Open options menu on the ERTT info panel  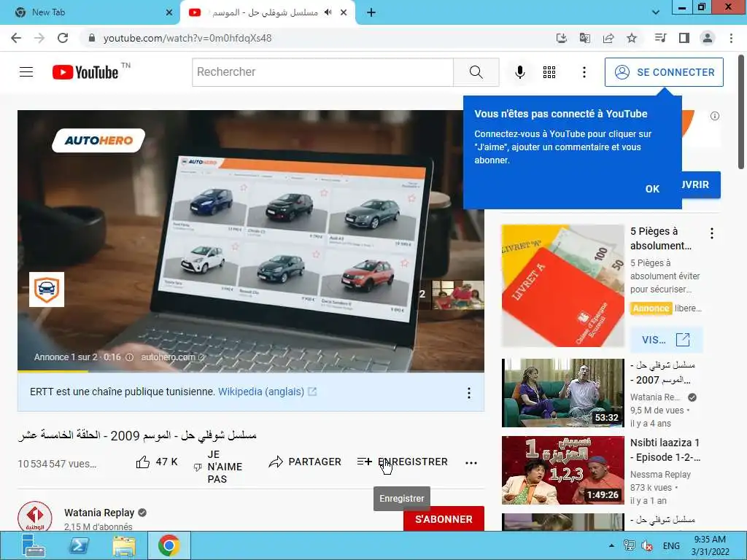click(469, 392)
